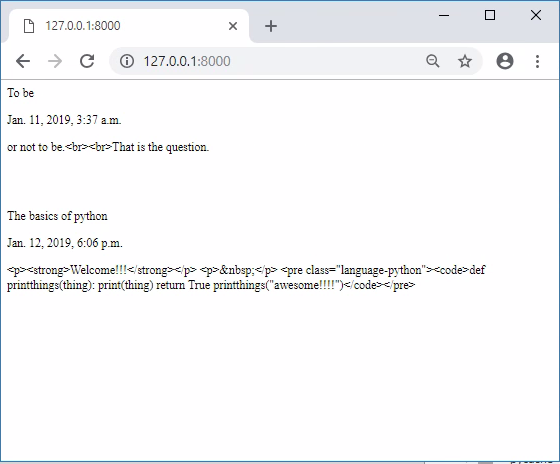The height and width of the screenshot is (464, 560).
Task: Open Chrome three-dot menu
Action: pyautogui.click(x=537, y=61)
